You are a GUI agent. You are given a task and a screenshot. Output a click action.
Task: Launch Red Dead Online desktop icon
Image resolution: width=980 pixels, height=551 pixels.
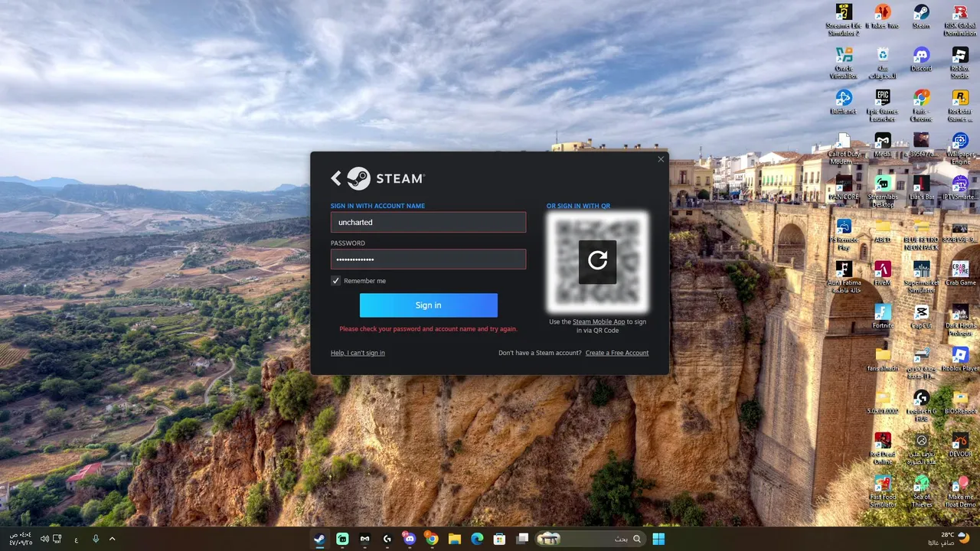(x=883, y=448)
